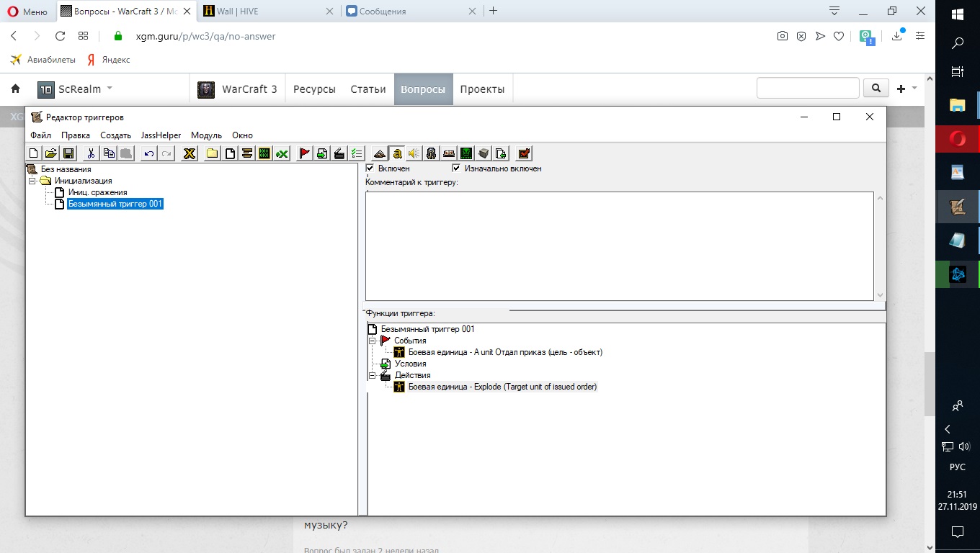This screenshot has height=553, width=980.
Task: Select the "Безымянный триггер 001" in left tree
Action: pos(115,204)
